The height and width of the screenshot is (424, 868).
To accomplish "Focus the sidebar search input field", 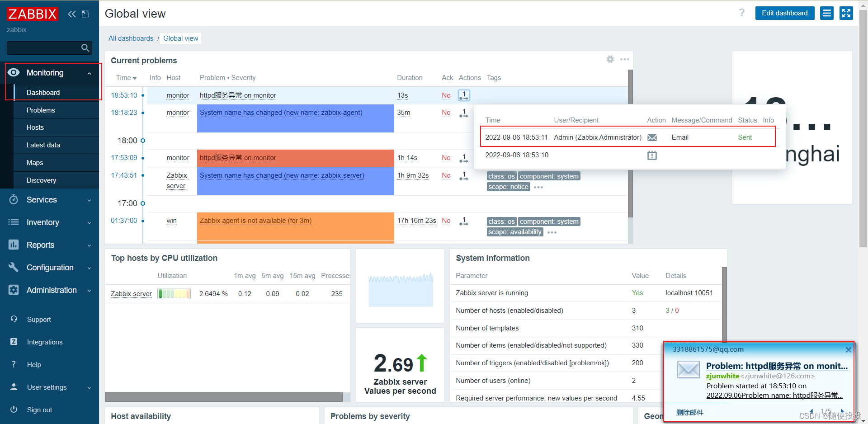I will (49, 48).
